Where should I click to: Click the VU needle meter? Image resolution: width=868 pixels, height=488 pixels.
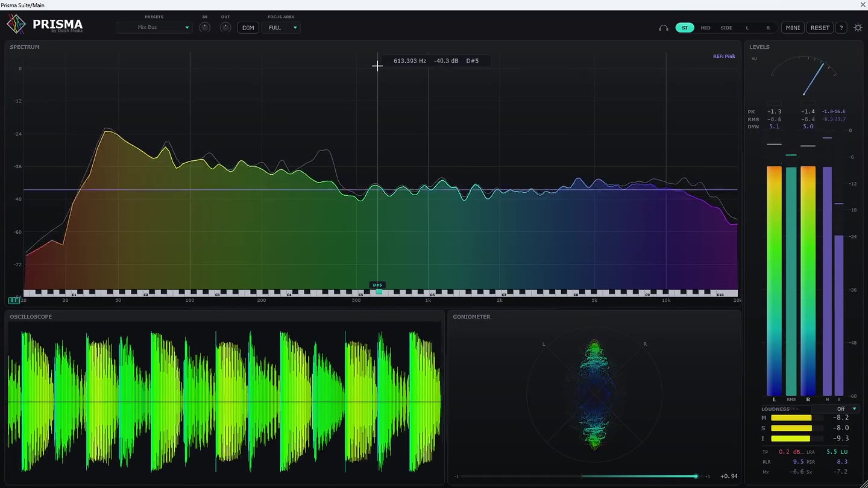(804, 76)
